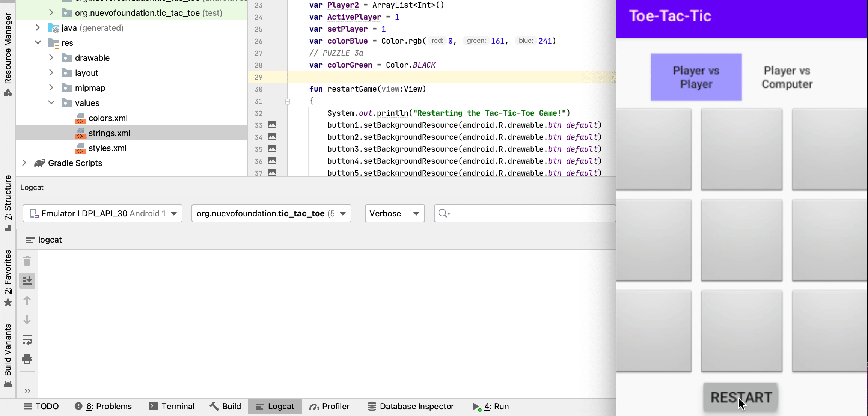Image resolution: width=868 pixels, height=416 pixels.
Task: Switch to the Terminal tool window
Action: coord(172,406)
